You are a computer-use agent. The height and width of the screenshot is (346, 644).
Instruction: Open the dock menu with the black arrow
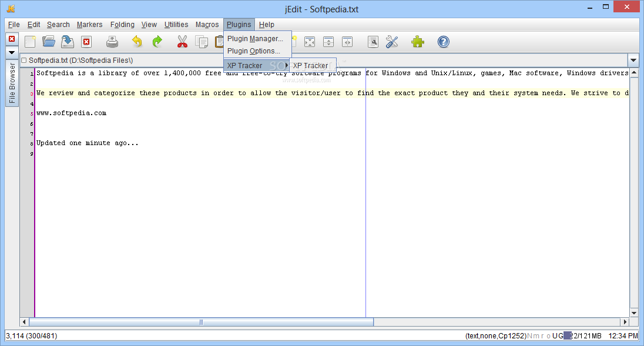[x=12, y=52]
